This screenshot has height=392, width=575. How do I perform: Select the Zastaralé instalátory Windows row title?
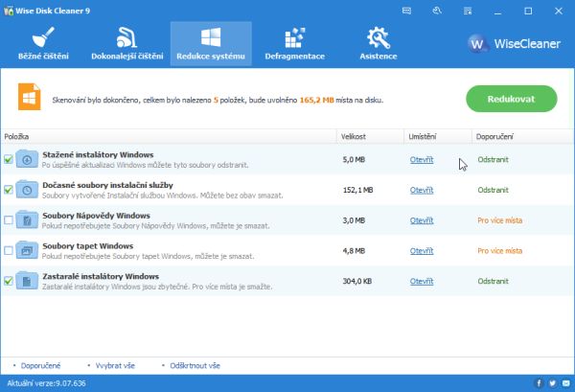click(101, 276)
